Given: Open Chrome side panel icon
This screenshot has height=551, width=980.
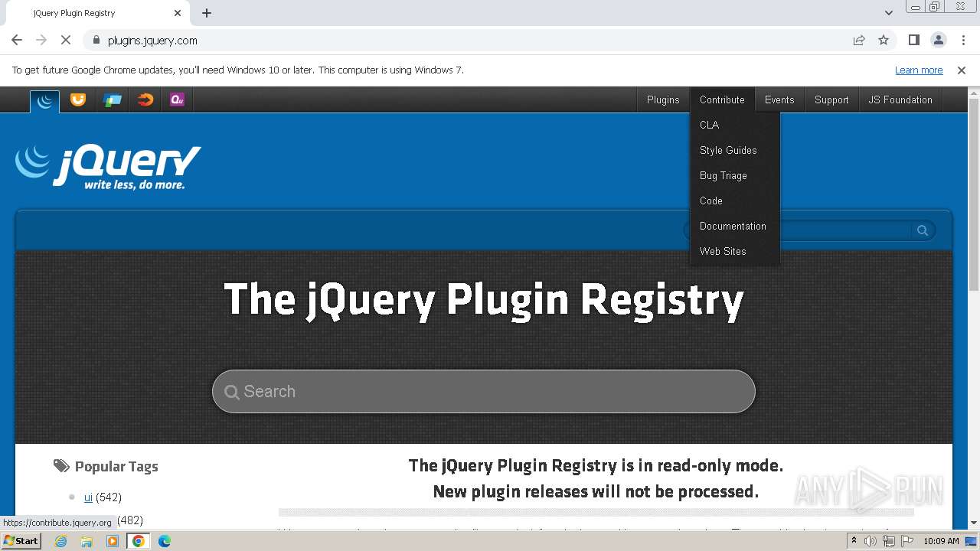Looking at the screenshot, I should [913, 41].
